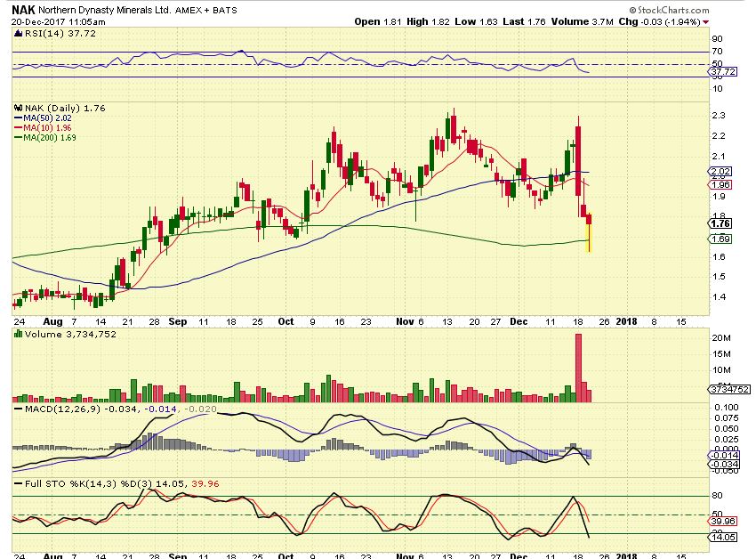Image resolution: width=756 pixels, height=559 pixels.
Task: Click the 3734752 volume tag on right axis
Action: point(729,389)
